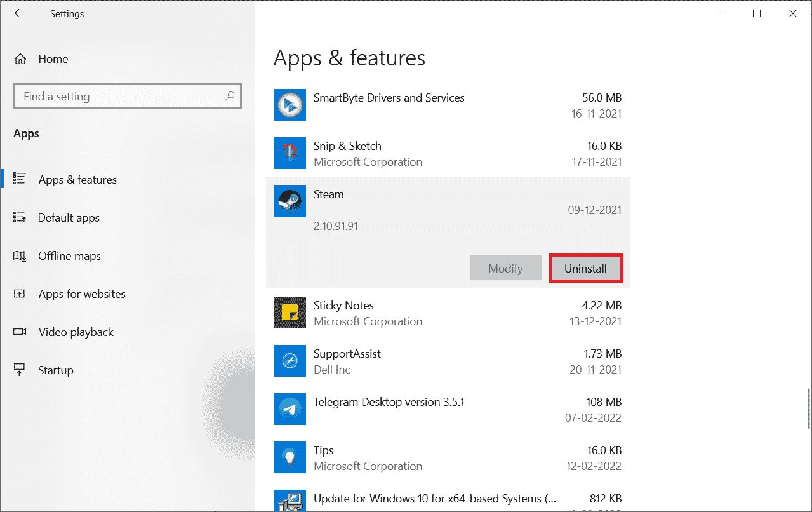Click the Apps & features list icon

tap(19, 179)
